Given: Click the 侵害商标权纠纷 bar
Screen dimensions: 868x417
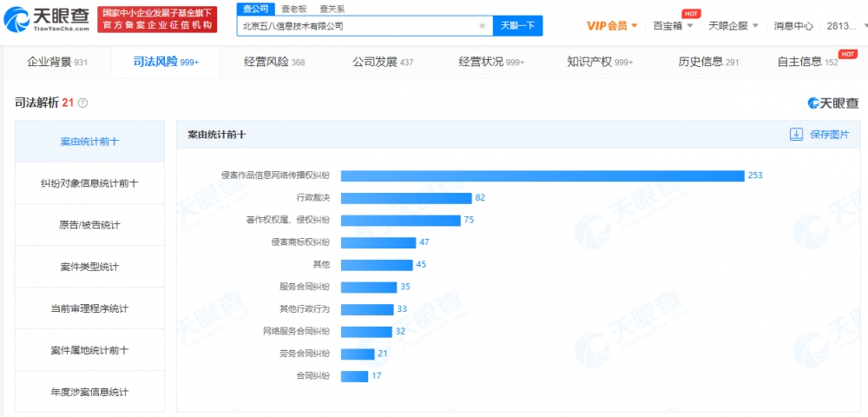Looking at the screenshot, I should click(x=378, y=242).
